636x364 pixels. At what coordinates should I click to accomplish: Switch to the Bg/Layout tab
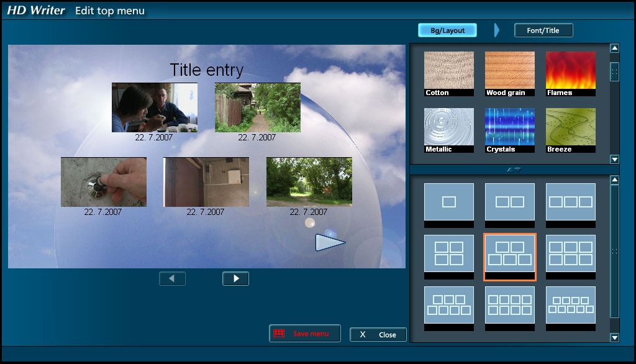tap(447, 30)
